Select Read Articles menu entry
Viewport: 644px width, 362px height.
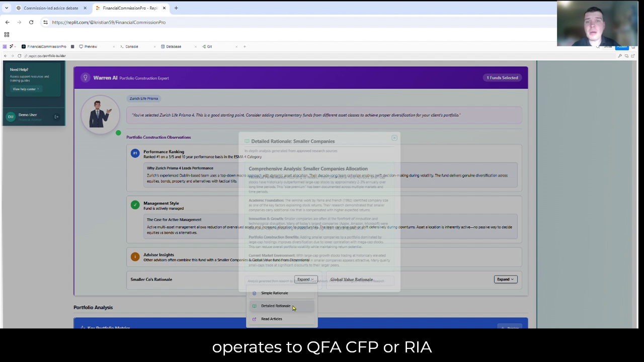click(271, 319)
